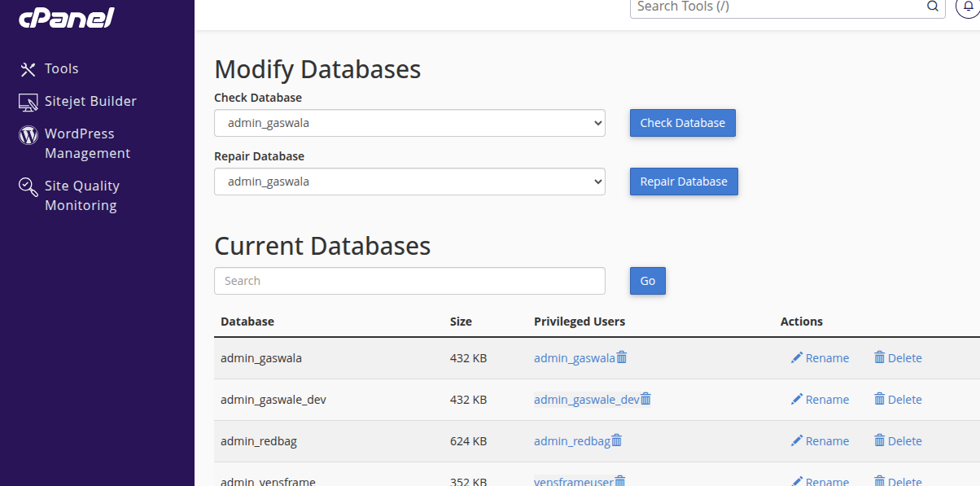Open the notifications bell
Viewport: 980px width, 486px height.
point(967,7)
